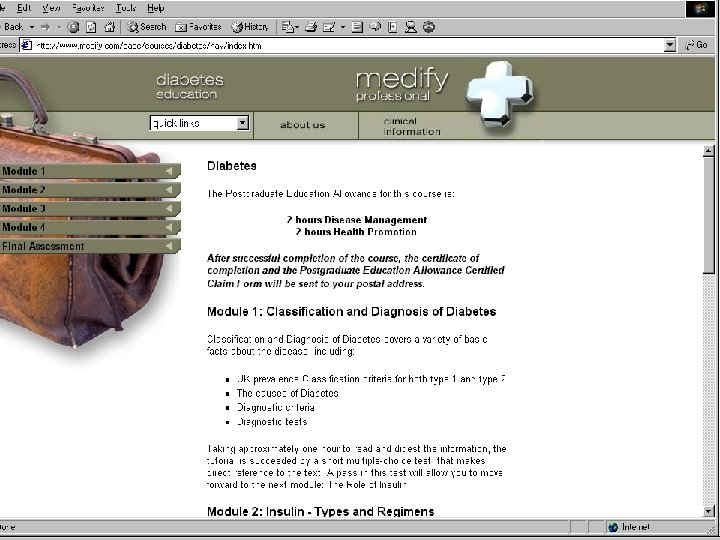Click the scrollbar up arrow

click(709, 151)
